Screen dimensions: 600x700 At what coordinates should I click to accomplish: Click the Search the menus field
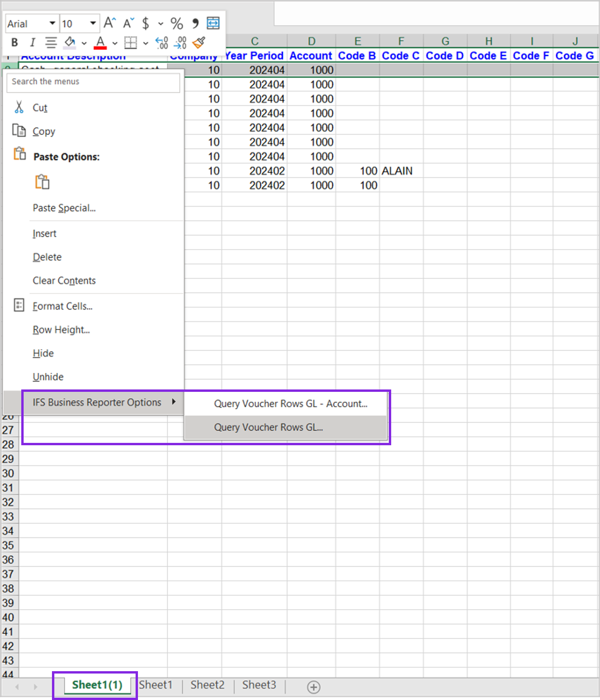coord(93,82)
